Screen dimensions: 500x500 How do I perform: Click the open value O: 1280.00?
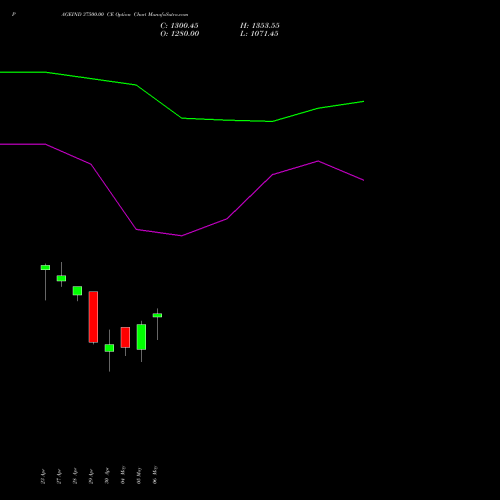pos(180,34)
